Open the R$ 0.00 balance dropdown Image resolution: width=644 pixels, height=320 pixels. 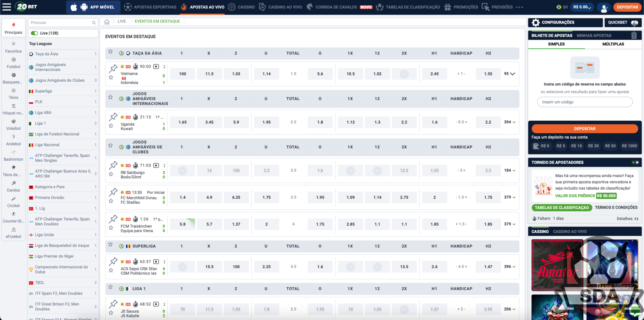(582, 7)
